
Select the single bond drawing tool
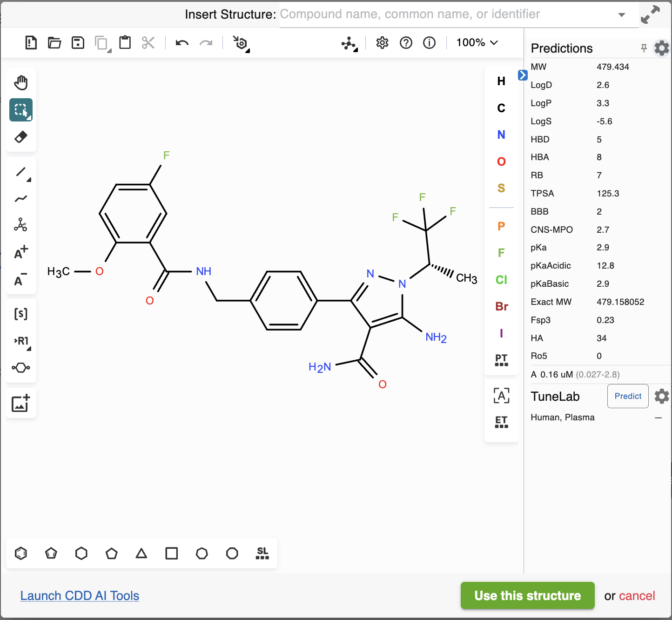click(x=21, y=172)
